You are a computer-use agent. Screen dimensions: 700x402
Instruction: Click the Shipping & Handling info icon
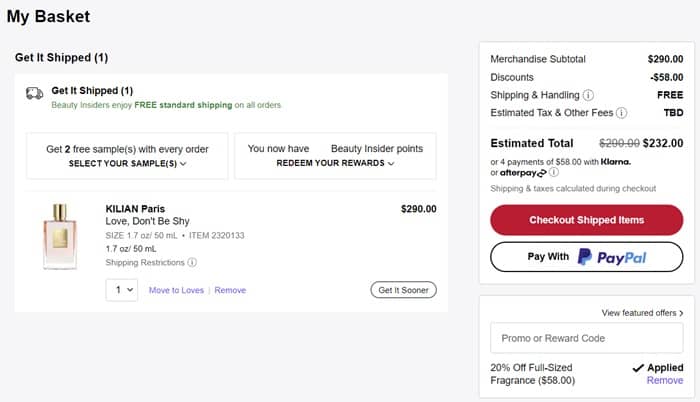click(x=588, y=96)
